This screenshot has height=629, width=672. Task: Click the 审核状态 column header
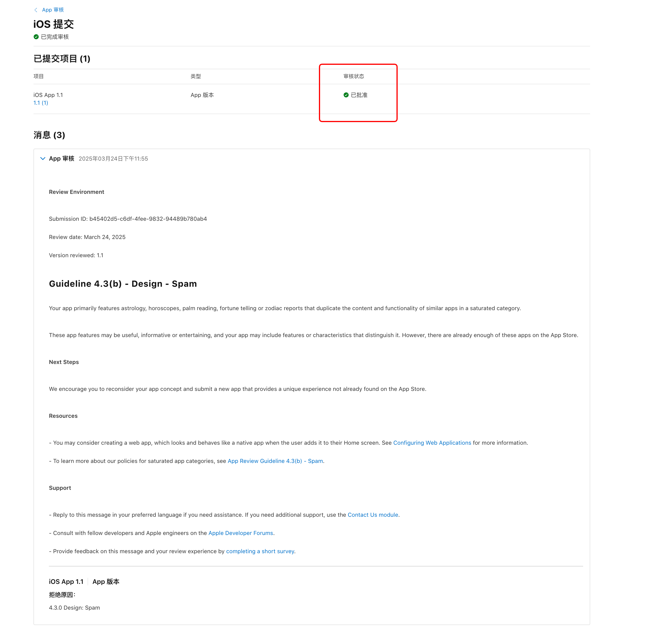(354, 76)
